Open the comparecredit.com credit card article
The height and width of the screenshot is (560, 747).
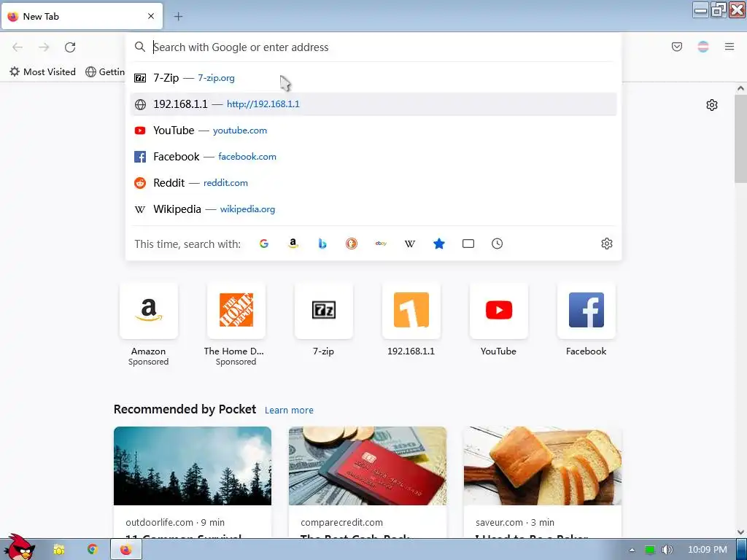pyautogui.click(x=368, y=482)
